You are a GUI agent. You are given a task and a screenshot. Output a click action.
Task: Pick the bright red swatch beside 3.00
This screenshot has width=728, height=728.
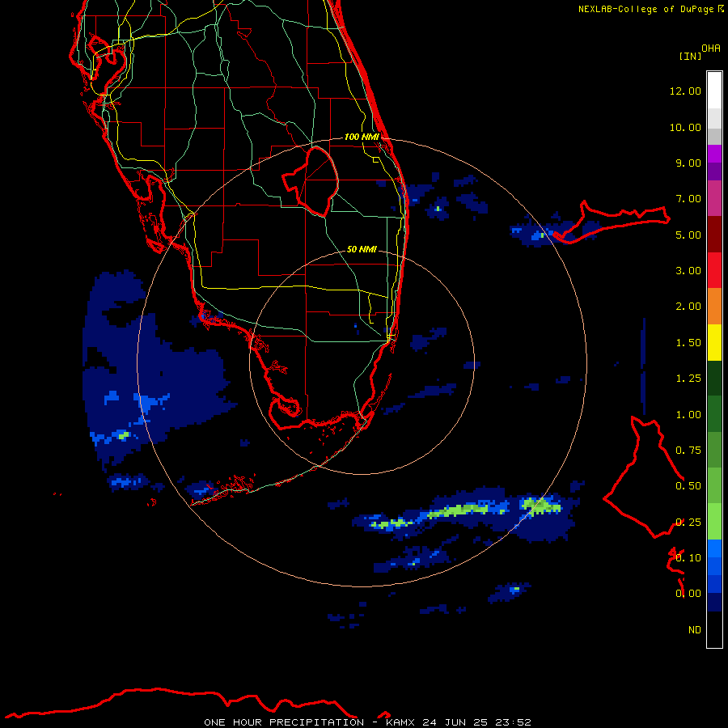coord(714,270)
